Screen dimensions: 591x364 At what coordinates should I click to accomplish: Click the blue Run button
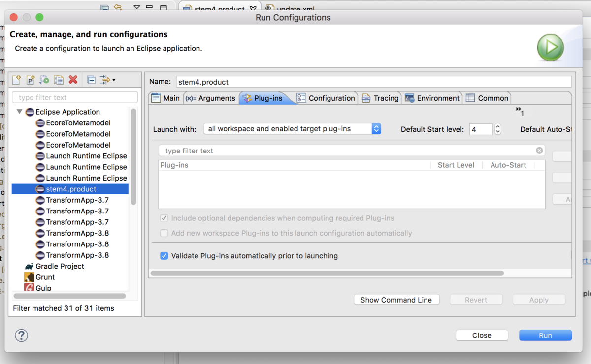(x=545, y=335)
